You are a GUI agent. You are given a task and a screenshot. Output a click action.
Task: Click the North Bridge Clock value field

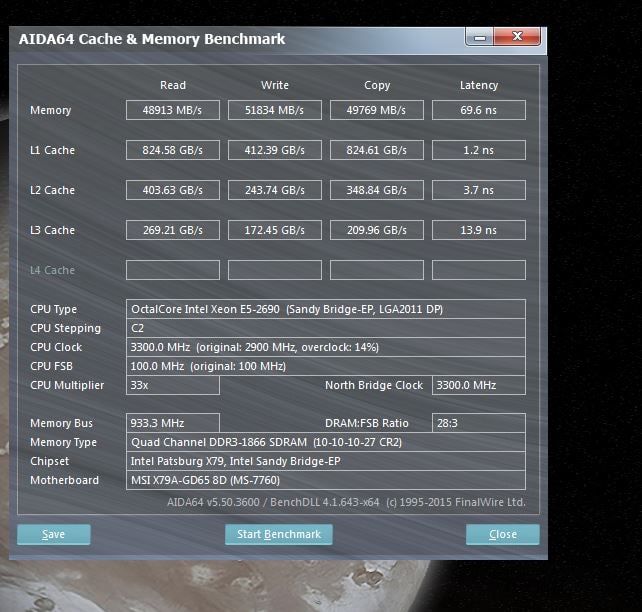point(479,385)
